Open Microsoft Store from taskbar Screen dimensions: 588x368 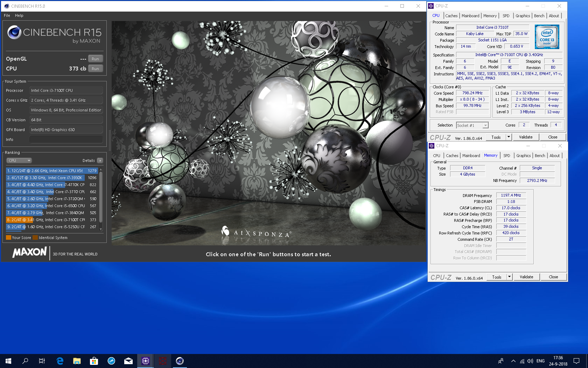[x=94, y=361]
